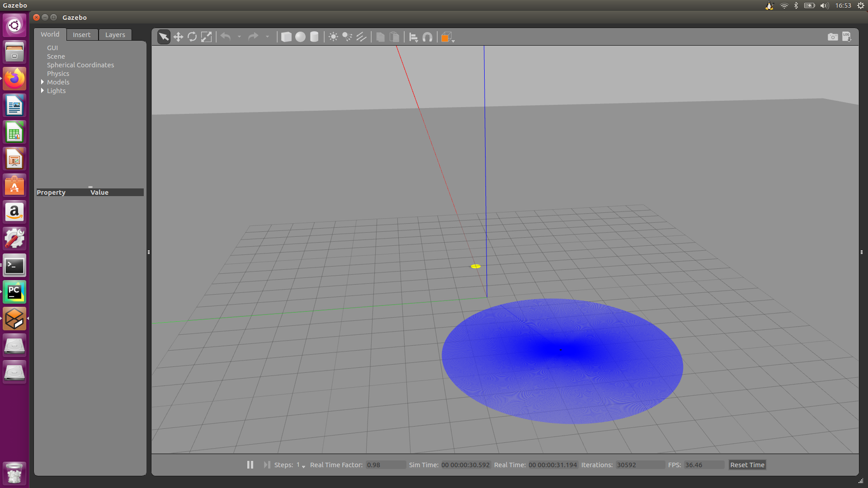Open Terminal from the Ubuntu dock
Viewport: 868px width, 488px height.
pos(14,266)
